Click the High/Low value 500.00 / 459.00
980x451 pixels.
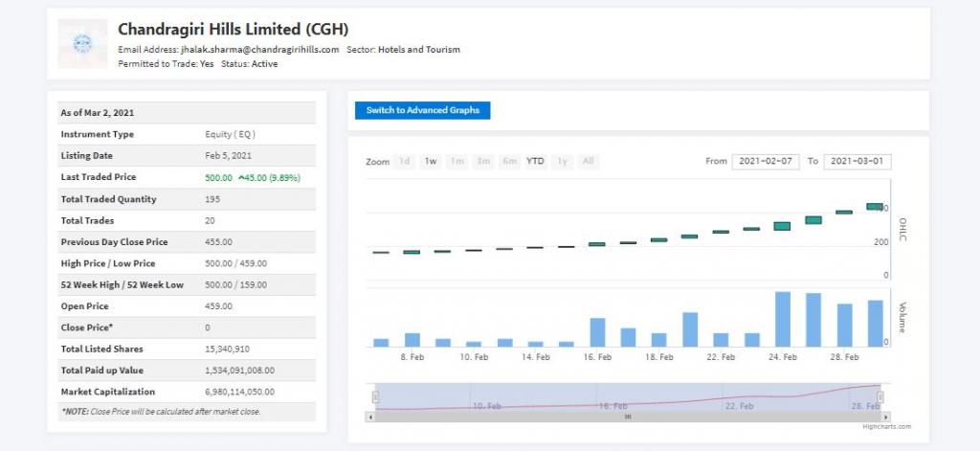coord(236,263)
